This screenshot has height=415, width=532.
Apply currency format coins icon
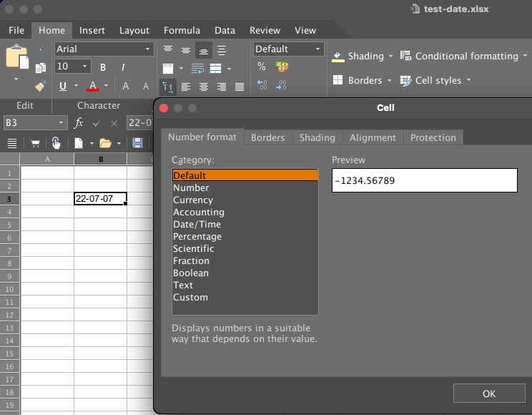[282, 67]
